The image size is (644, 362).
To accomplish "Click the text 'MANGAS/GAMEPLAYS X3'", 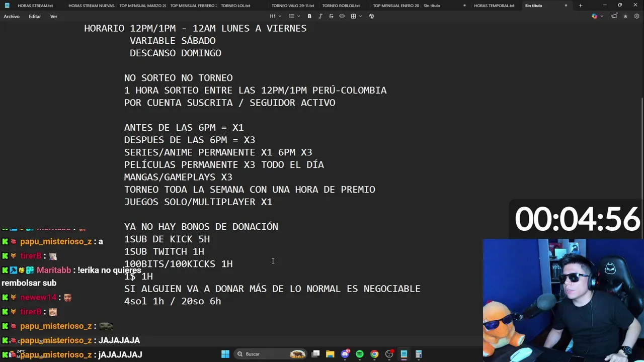I will point(178,177).
